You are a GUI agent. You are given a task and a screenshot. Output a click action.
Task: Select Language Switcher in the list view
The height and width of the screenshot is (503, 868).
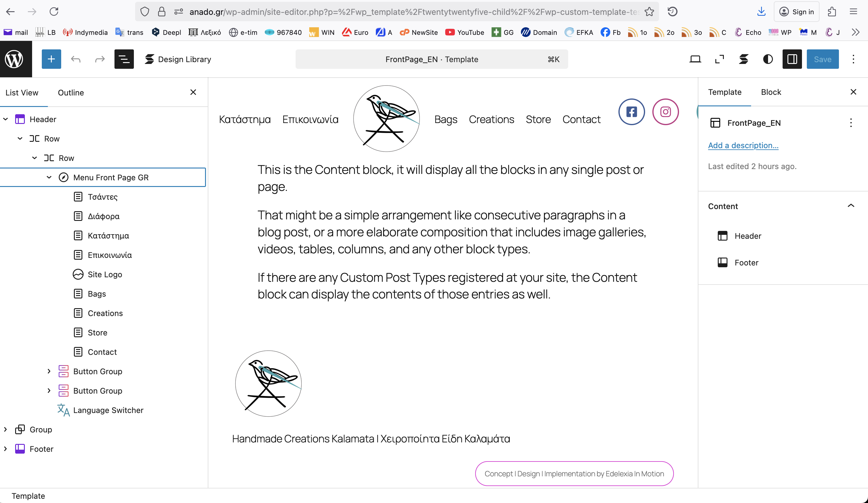click(108, 410)
